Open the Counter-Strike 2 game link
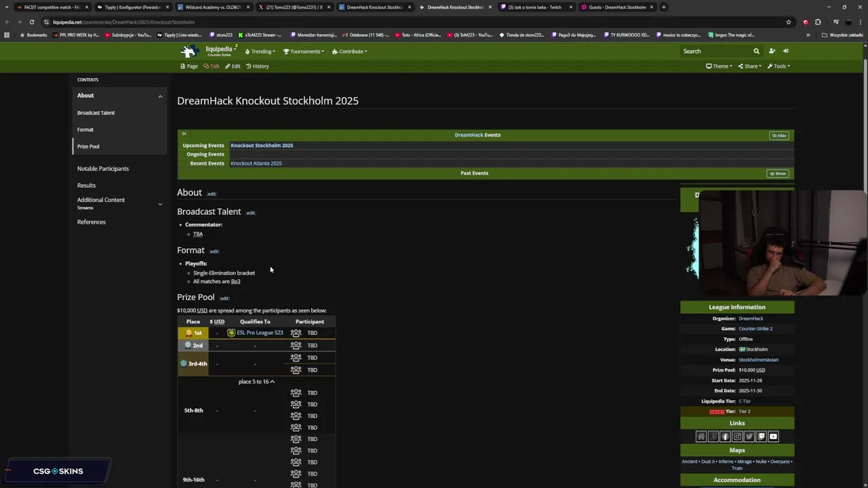Screen dimensions: 868x488 [755, 329]
